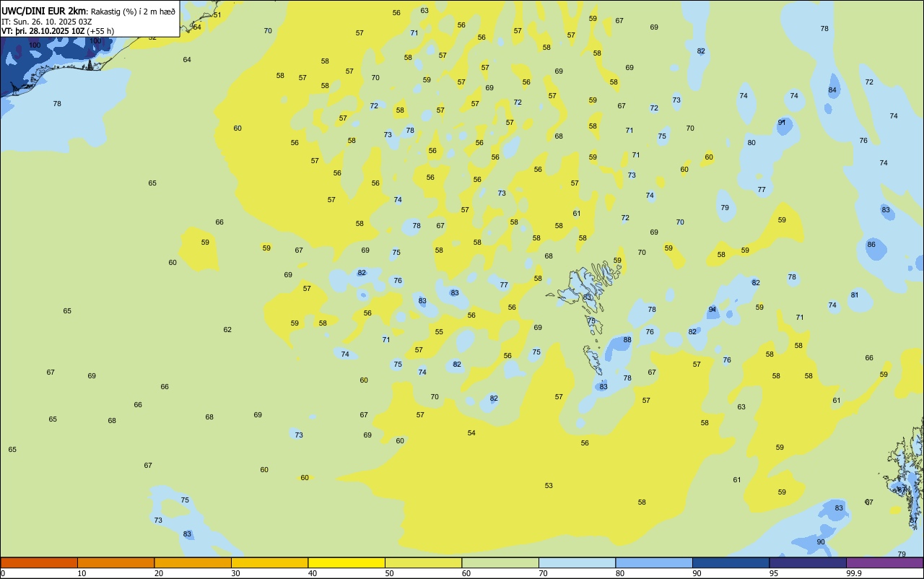Pick the 20–30 amber legend segment
Screen dimensions: 924x579
[x=193, y=562]
